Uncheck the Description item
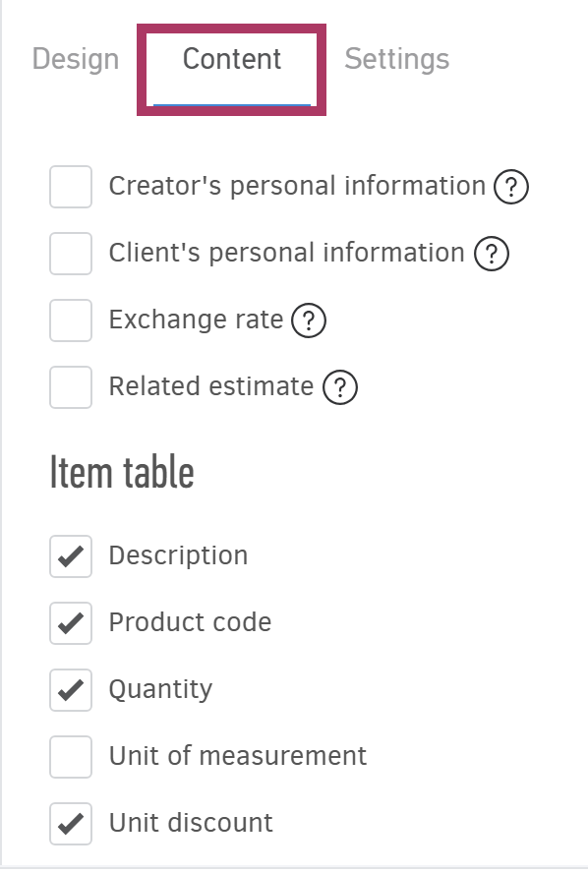 coord(70,555)
